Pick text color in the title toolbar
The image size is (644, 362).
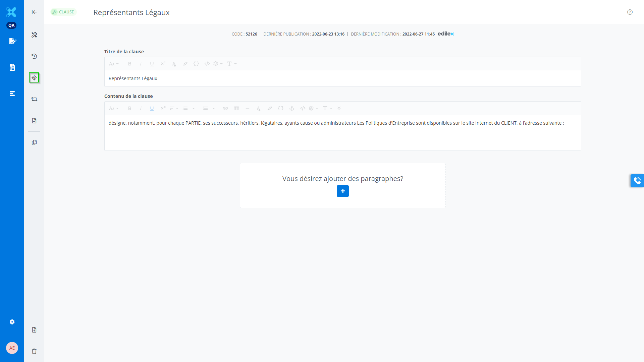point(174,64)
